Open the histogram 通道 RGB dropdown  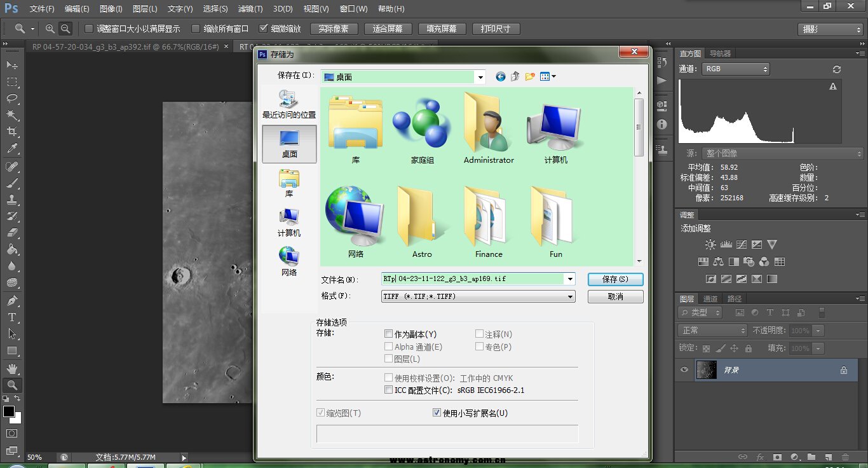coord(736,69)
